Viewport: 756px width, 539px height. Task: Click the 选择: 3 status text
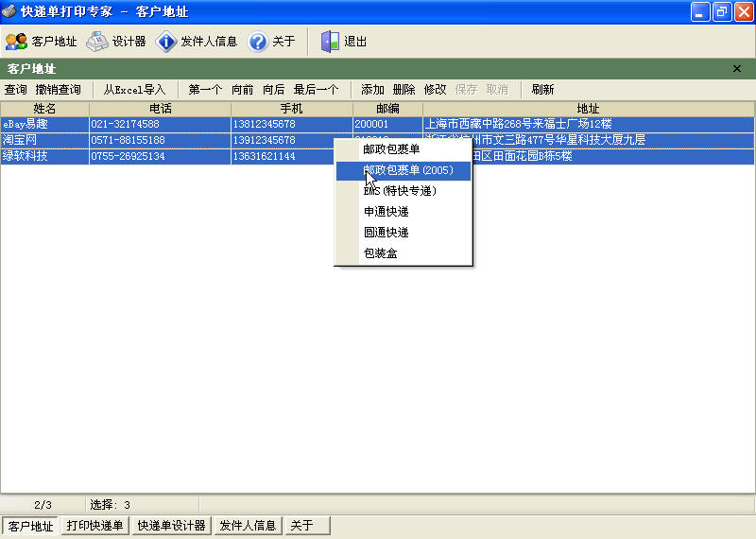pos(110,505)
